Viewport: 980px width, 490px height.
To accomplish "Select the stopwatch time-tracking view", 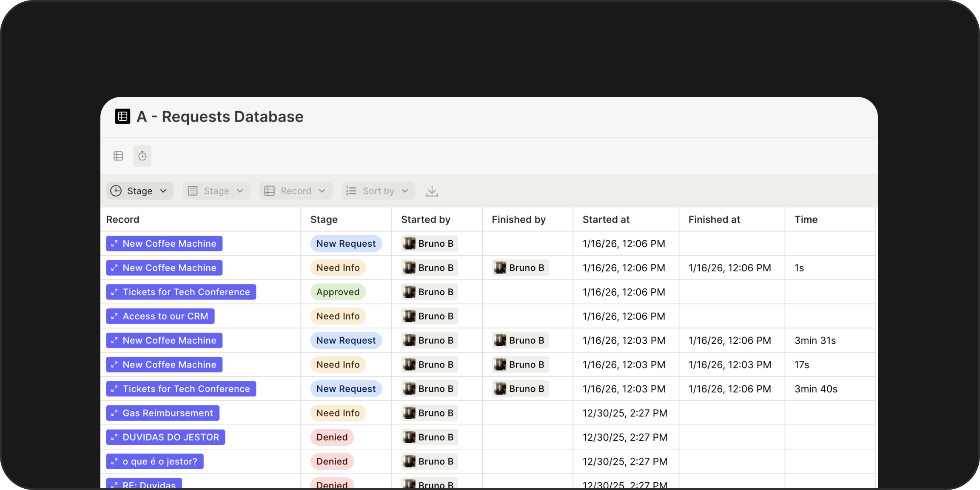I will 142,156.
